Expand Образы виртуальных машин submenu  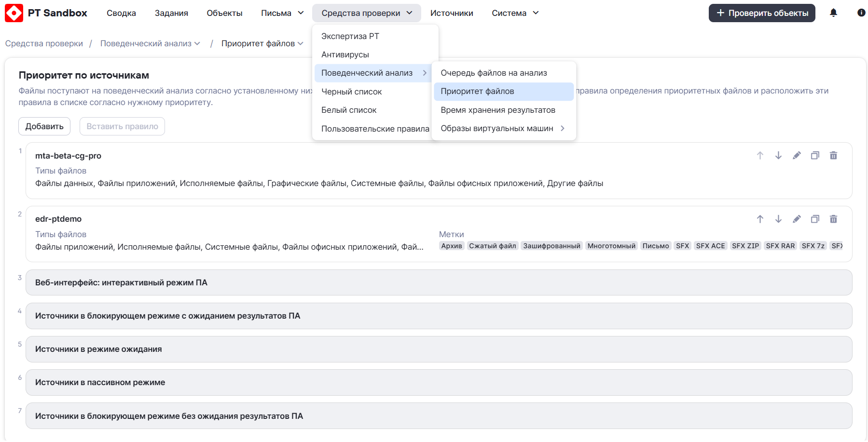tap(503, 128)
